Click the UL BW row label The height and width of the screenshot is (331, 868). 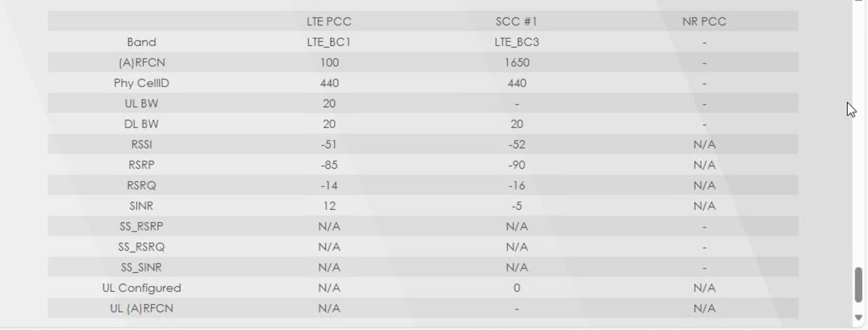click(141, 103)
